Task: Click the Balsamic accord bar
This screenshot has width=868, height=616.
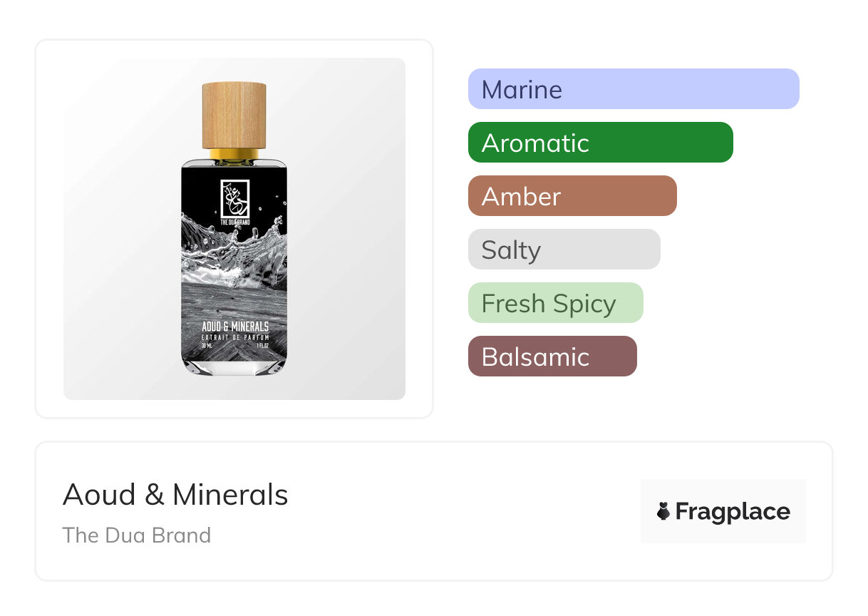Action: click(552, 356)
